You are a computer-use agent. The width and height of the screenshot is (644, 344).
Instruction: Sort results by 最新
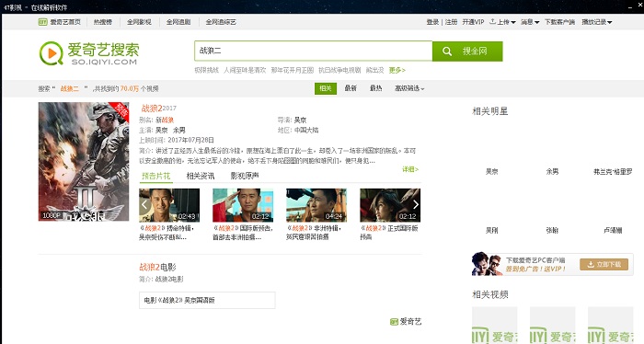pyautogui.click(x=351, y=88)
